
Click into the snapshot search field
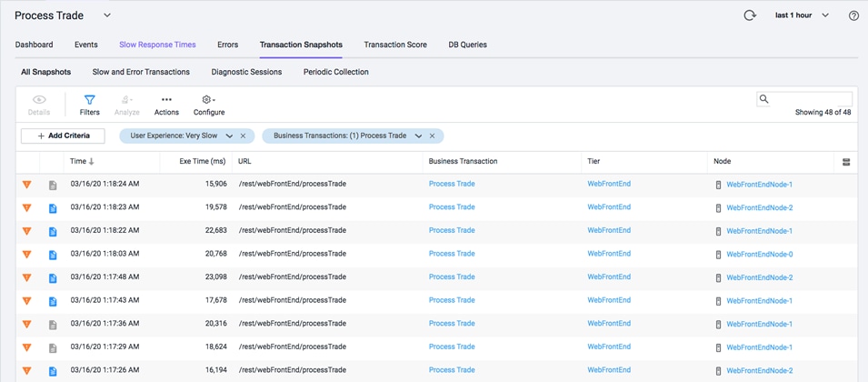[x=804, y=99]
